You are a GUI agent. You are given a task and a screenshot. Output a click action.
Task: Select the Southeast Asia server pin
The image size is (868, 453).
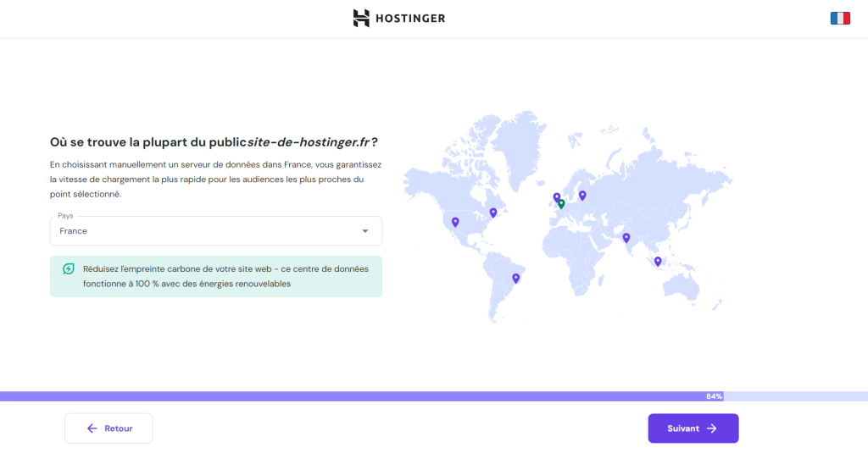point(658,261)
